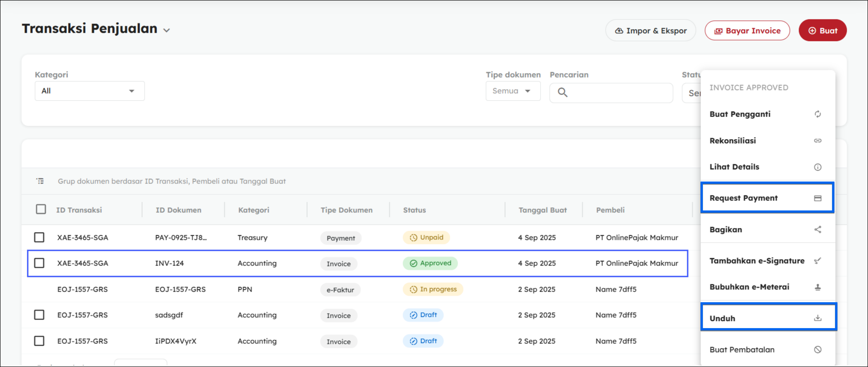Click the Invoice tag in INV-124 row
Screen dimensions: 868x367
(339, 264)
